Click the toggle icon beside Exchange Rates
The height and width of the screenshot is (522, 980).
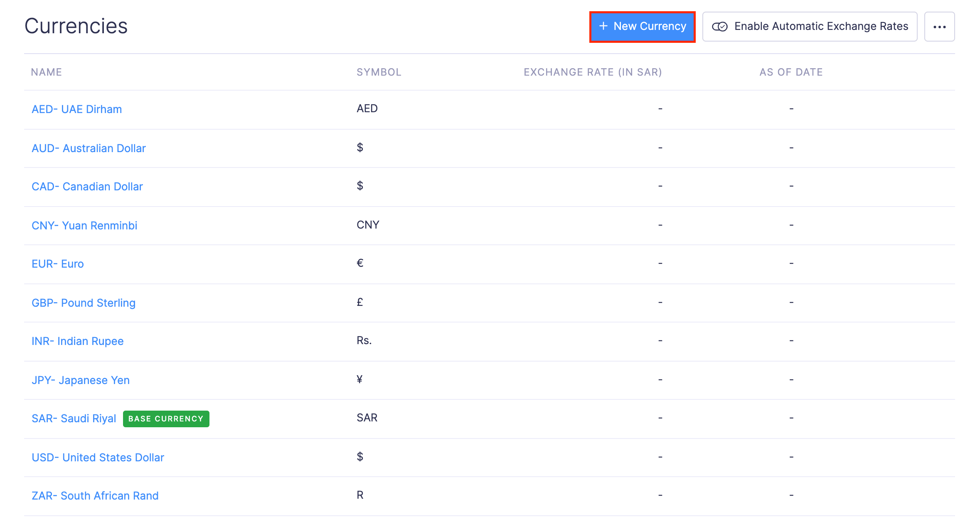click(719, 27)
